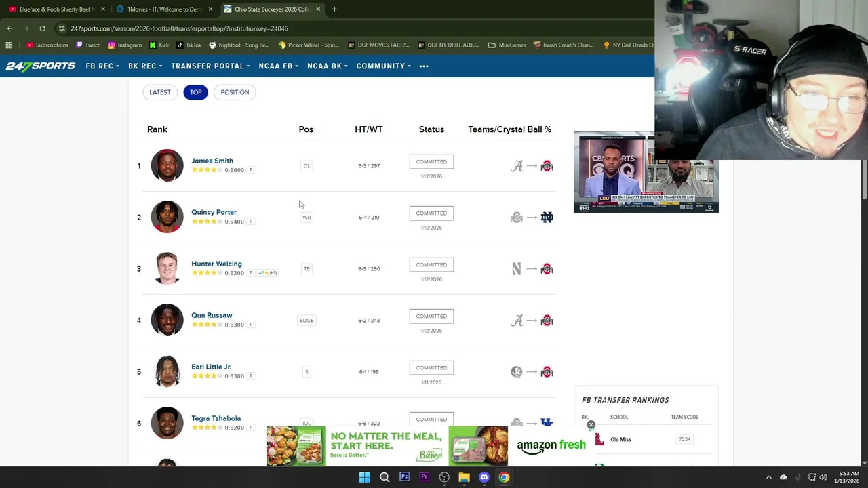Select the POSITION filter
The width and height of the screenshot is (868, 488).
pos(235,92)
